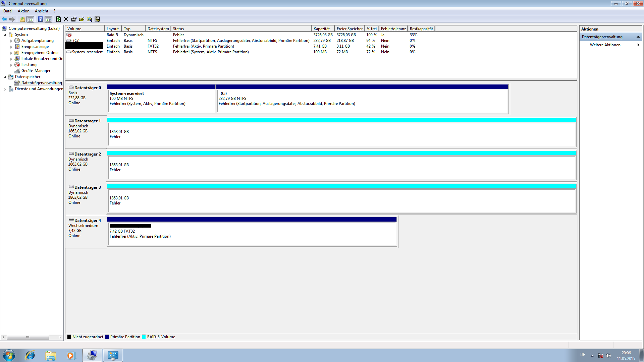The width and height of the screenshot is (644, 362).
Task: Sort the list by the Kapazität column
Action: 322,29
